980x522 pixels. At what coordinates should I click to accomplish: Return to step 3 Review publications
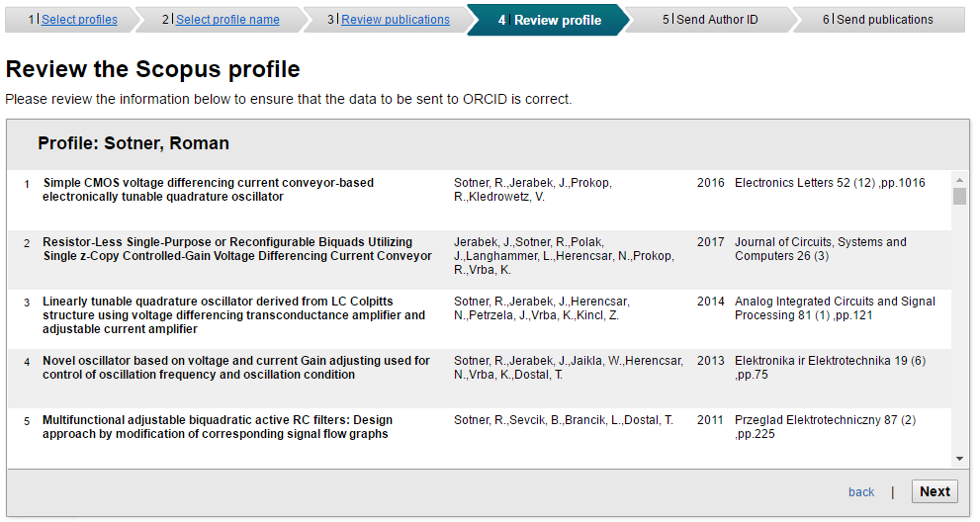pyautogui.click(x=395, y=20)
